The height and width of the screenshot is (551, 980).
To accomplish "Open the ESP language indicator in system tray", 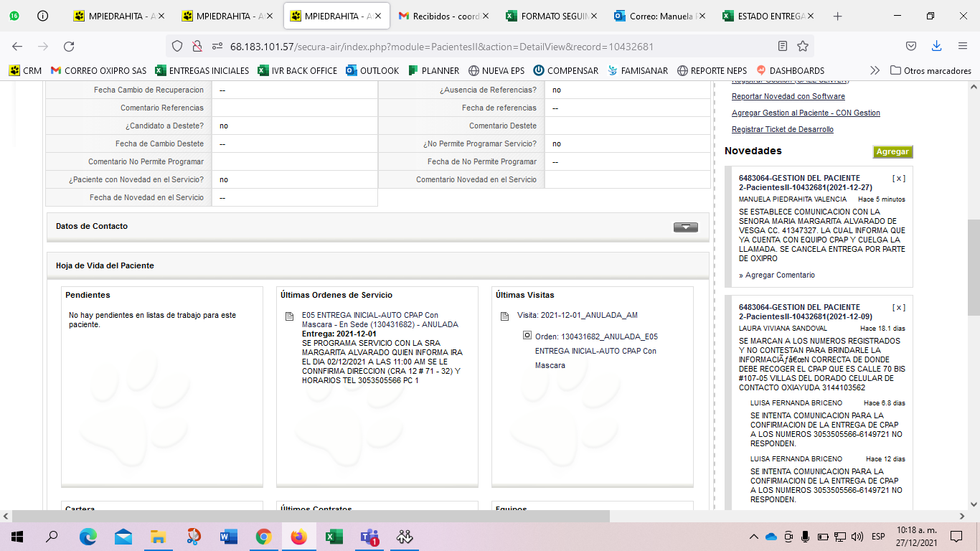I will pyautogui.click(x=878, y=537).
